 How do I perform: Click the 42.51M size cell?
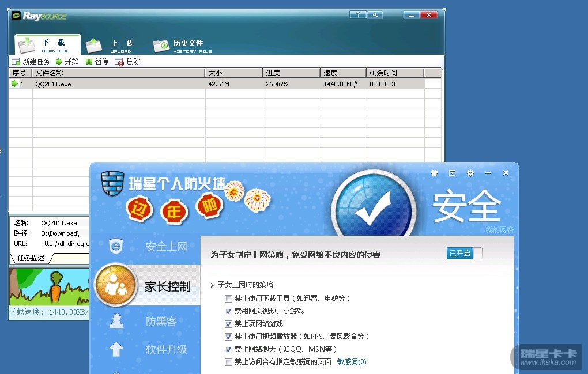(x=218, y=84)
